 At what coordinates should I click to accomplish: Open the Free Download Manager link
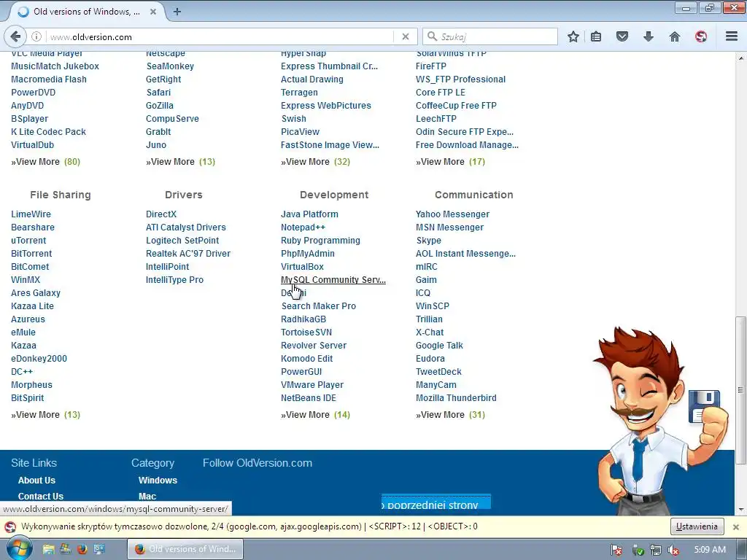pyautogui.click(x=467, y=145)
